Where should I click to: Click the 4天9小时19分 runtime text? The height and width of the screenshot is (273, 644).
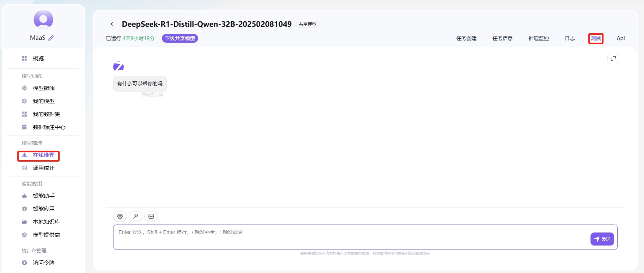tap(138, 38)
